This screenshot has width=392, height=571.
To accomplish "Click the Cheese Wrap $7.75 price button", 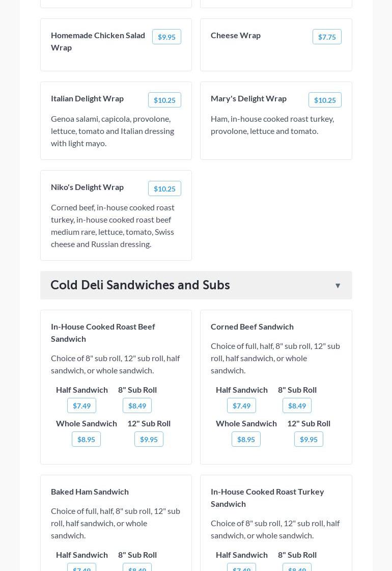I will point(327,37).
